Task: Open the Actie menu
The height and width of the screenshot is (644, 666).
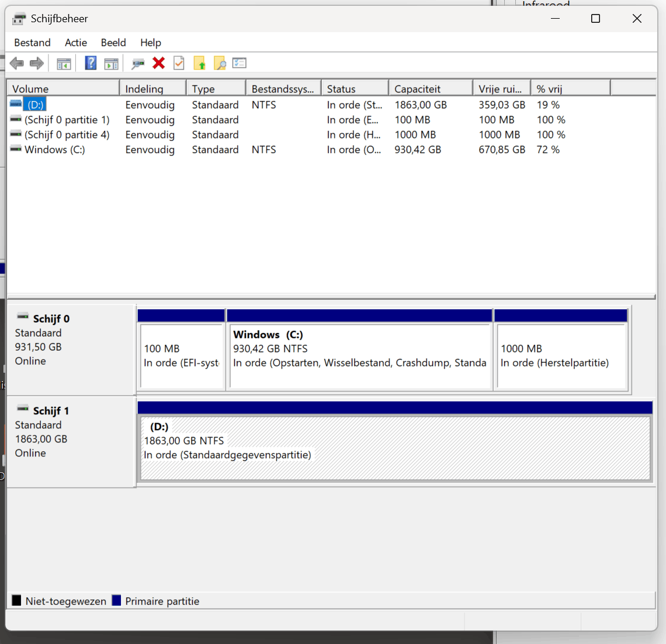Action: 75,43
